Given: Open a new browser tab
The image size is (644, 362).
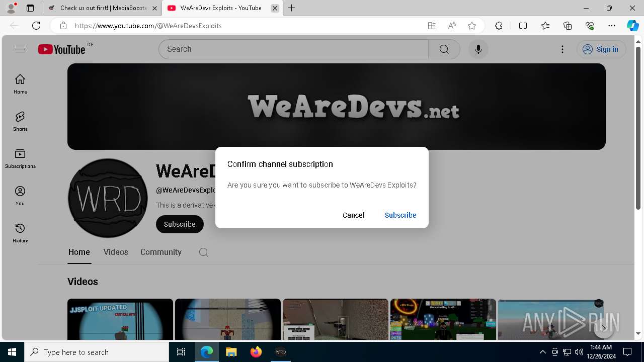Looking at the screenshot, I should tap(292, 8).
